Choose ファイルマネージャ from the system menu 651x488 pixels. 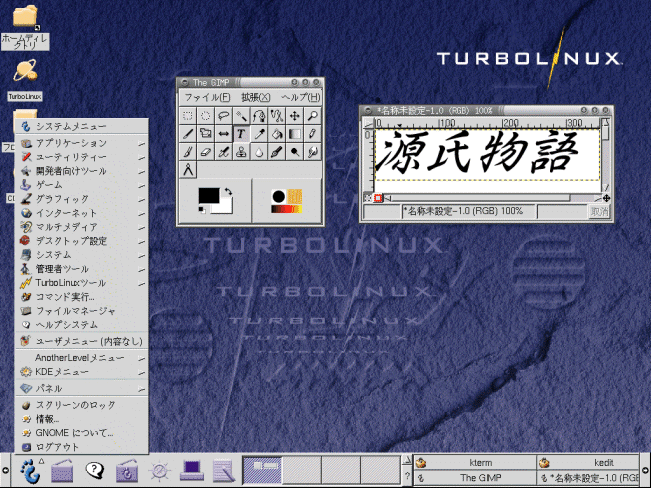[x=82, y=311]
